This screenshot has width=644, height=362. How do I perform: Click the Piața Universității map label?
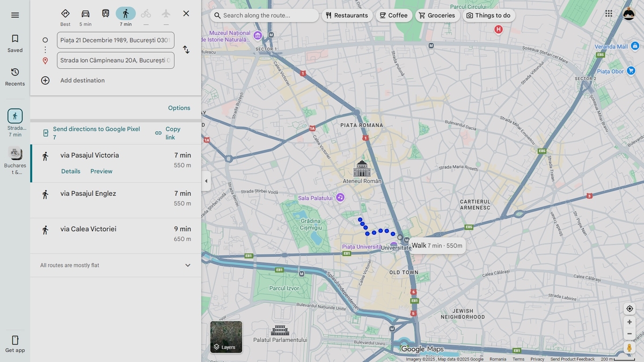click(x=362, y=247)
